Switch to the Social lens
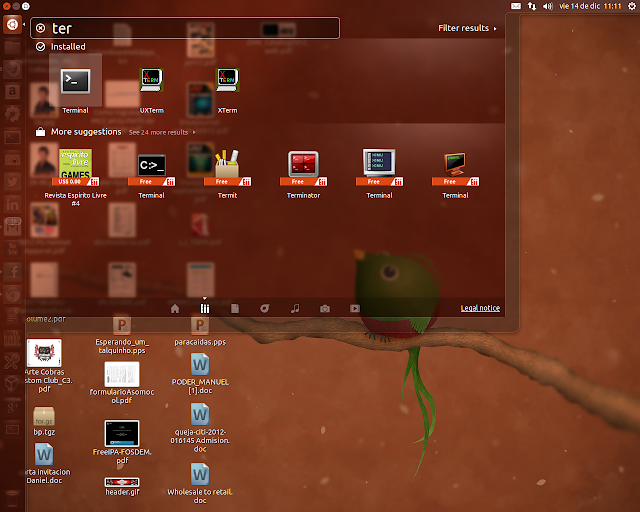The image size is (640, 512). pos(264,308)
